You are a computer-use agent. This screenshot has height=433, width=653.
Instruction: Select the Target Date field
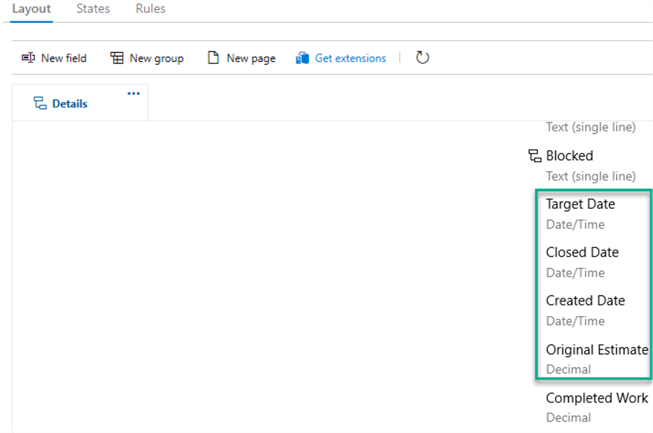[x=580, y=204]
